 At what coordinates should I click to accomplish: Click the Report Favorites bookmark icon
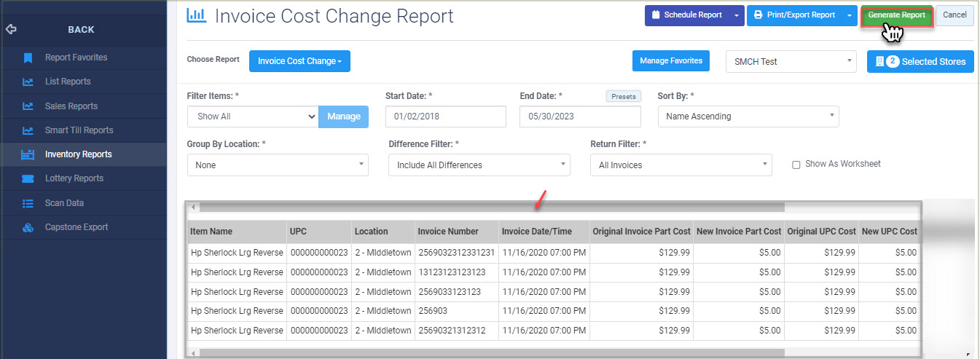coord(28,58)
